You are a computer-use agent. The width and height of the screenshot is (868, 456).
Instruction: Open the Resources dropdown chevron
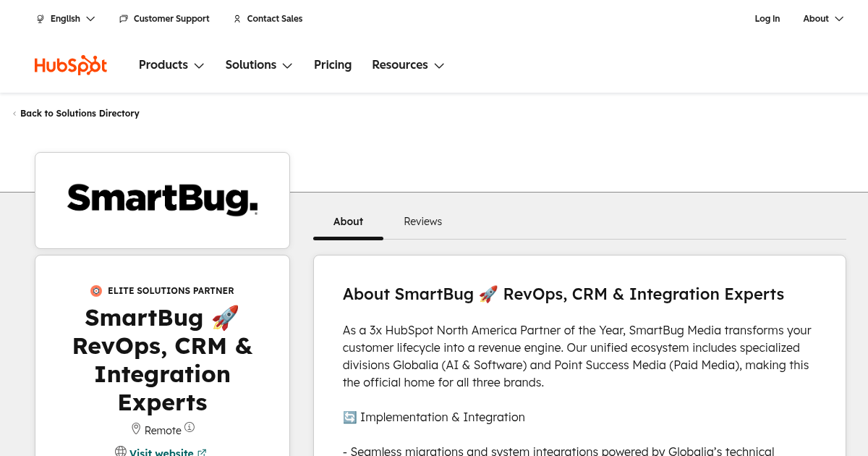(439, 66)
